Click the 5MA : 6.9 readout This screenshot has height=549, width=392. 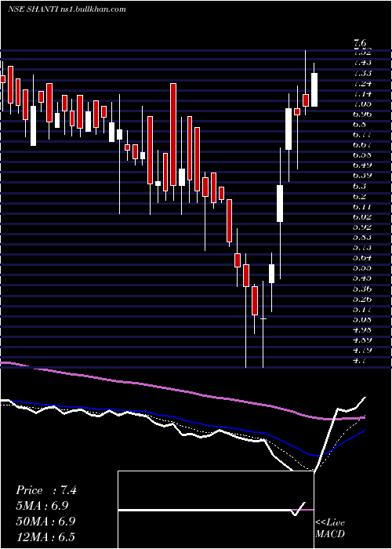pyautogui.click(x=42, y=506)
